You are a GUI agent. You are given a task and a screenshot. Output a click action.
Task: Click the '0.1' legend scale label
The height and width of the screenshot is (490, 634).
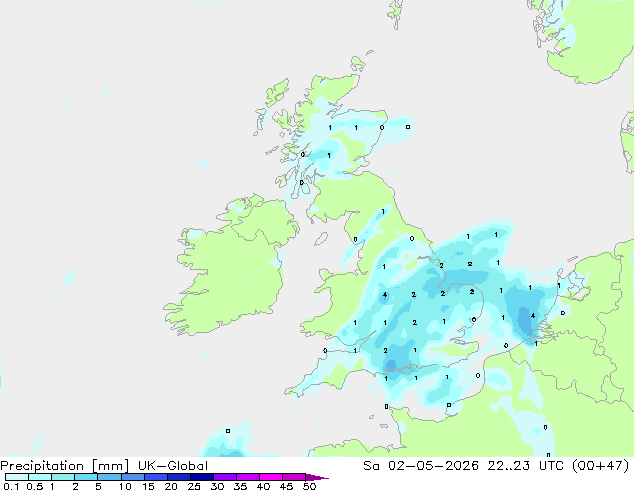click(x=11, y=486)
